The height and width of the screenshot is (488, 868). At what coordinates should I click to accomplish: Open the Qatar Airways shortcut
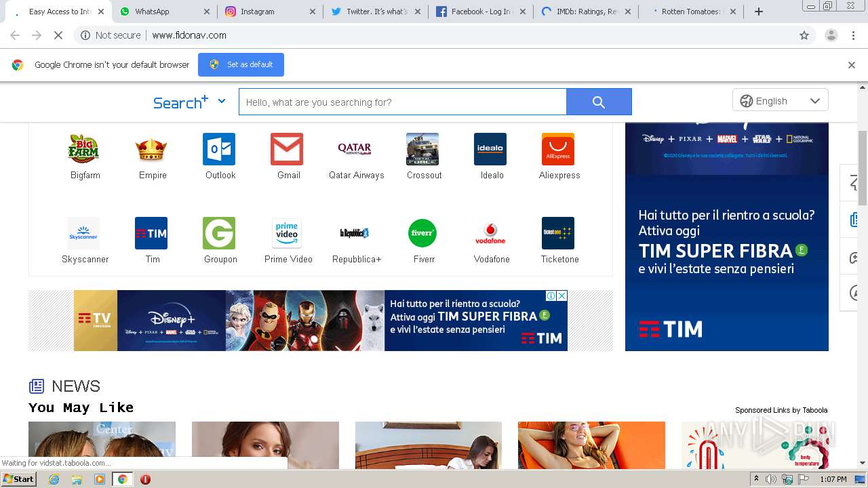pos(355,149)
